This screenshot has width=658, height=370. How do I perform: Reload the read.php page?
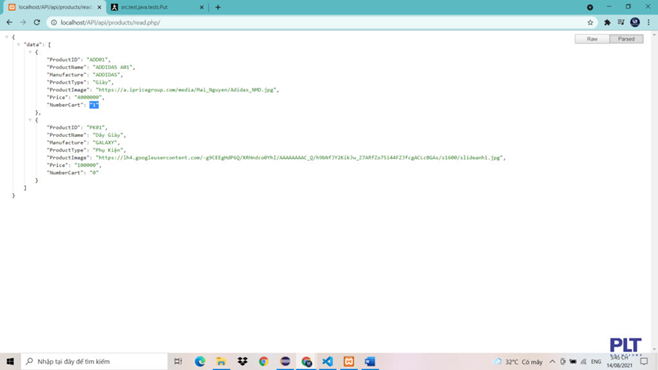click(37, 23)
